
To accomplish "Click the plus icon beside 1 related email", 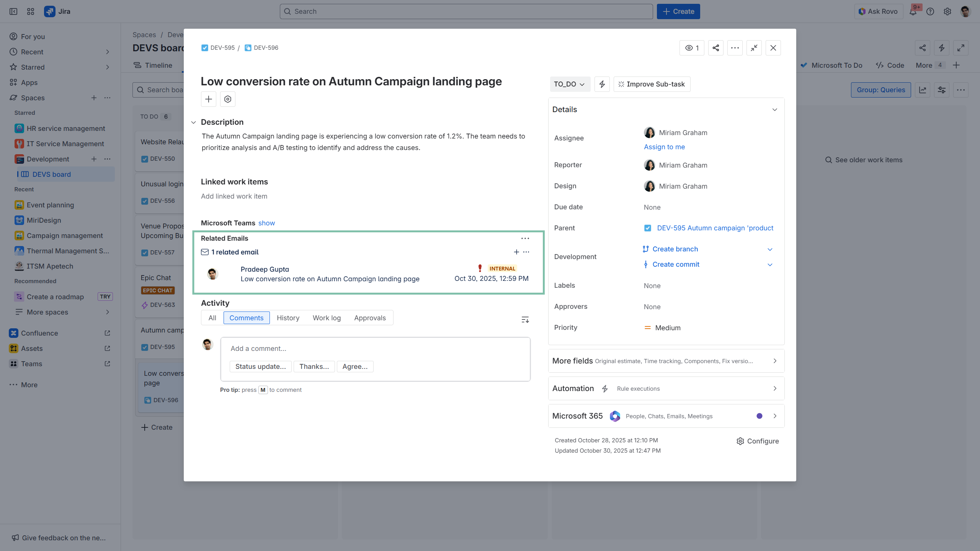I will [x=516, y=252].
